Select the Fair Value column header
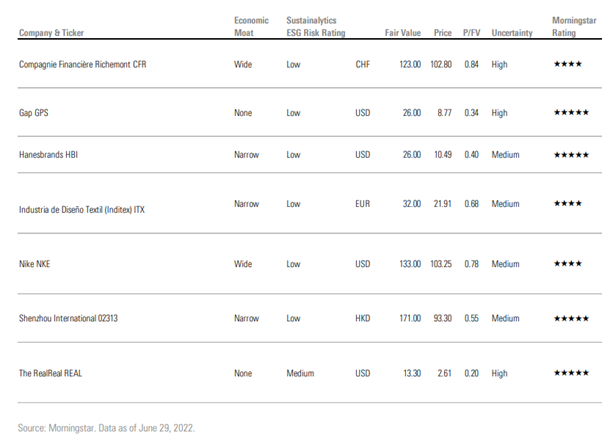The height and width of the screenshot is (441, 602). [x=403, y=32]
